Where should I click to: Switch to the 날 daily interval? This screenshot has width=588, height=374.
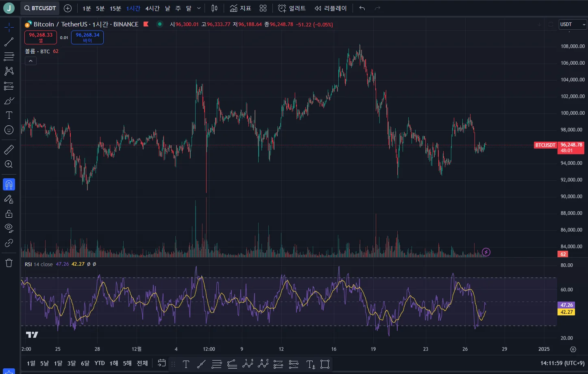[x=168, y=8]
